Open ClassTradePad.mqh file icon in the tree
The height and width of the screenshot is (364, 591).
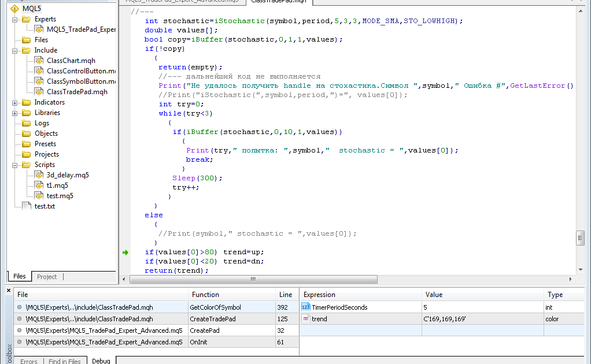click(39, 91)
